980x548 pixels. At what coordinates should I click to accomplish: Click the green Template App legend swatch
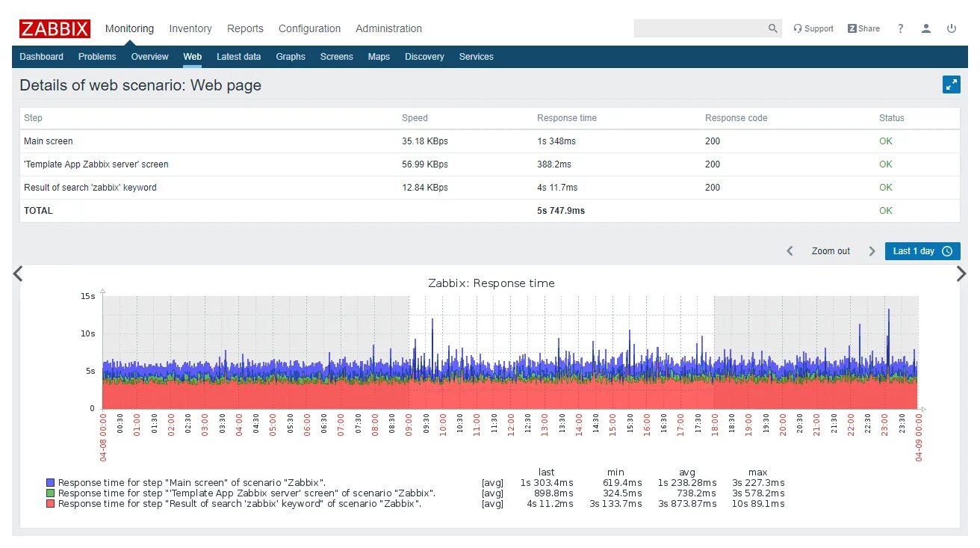[x=51, y=493]
